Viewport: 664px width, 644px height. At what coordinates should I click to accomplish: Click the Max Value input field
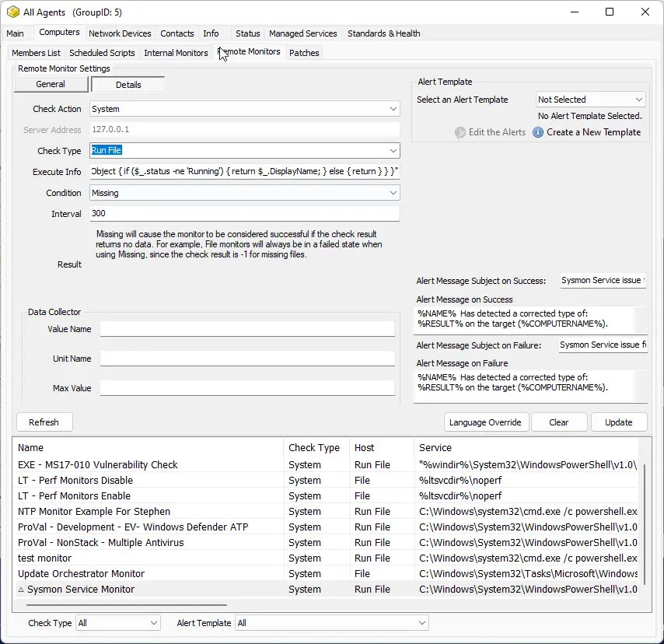247,388
